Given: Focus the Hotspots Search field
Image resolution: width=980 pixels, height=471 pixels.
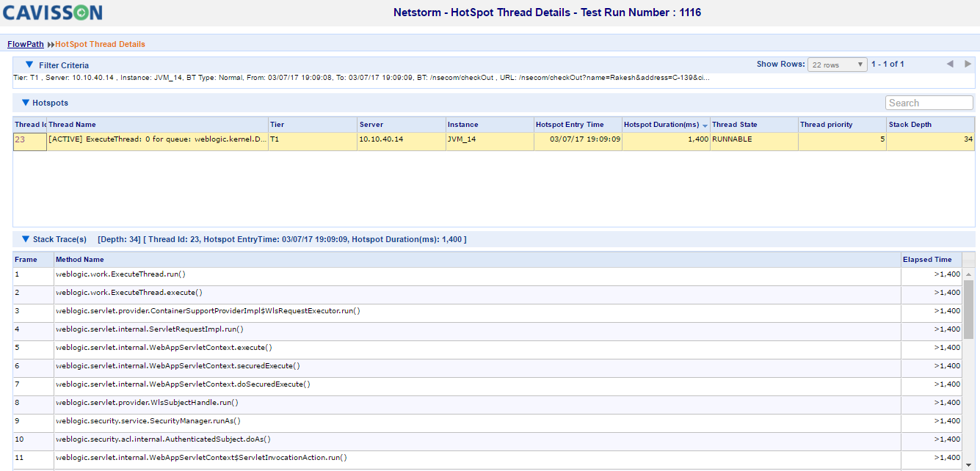Looking at the screenshot, I should coord(929,103).
